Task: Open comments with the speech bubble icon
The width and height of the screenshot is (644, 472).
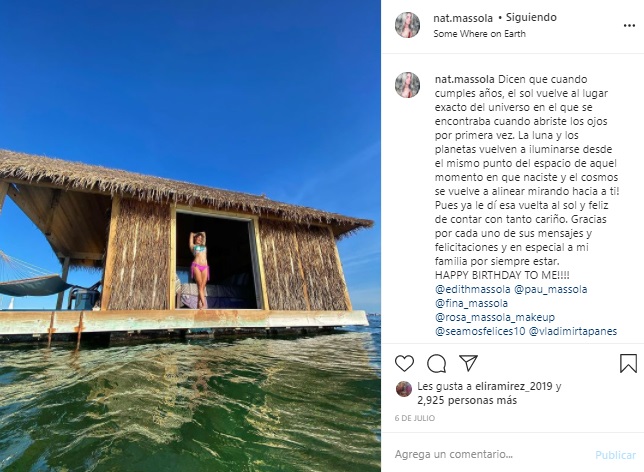Action: pos(436,364)
